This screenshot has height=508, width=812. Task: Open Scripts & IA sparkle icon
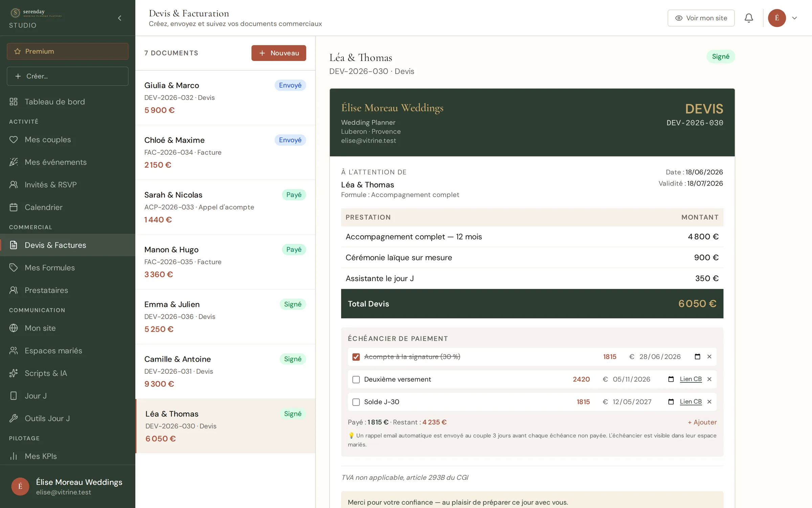[14, 373]
